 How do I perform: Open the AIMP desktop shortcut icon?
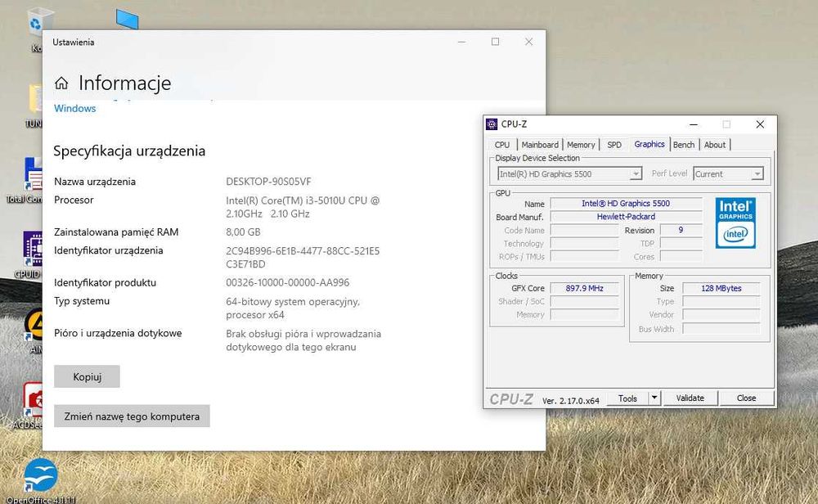click(34, 326)
